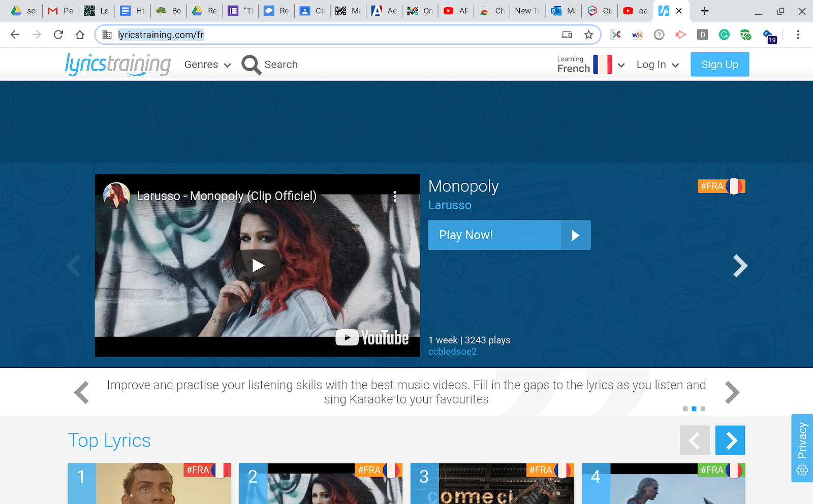Click the video title 'Larusso - Monopoly (Clip Officiel)'

pyautogui.click(x=227, y=196)
